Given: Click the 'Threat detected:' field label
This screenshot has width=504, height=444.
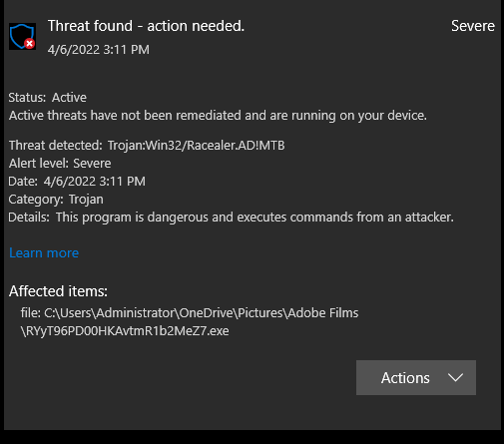Looking at the screenshot, I should (56, 146).
